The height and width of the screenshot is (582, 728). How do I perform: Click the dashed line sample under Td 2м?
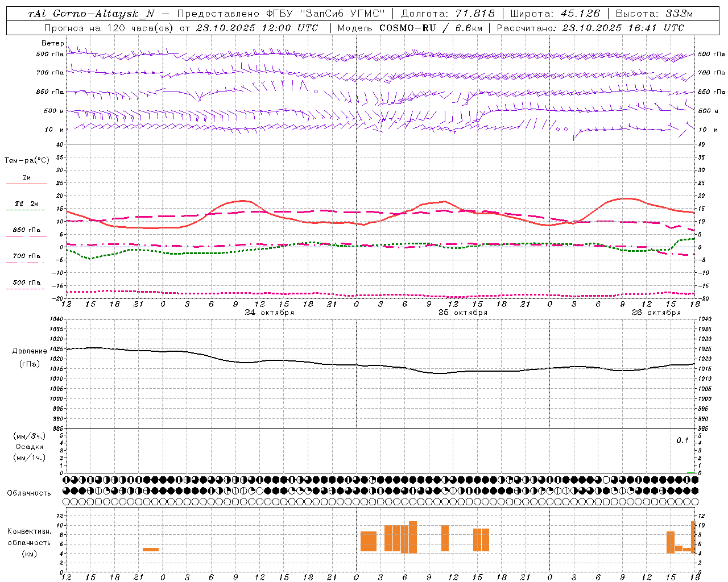click(x=25, y=210)
